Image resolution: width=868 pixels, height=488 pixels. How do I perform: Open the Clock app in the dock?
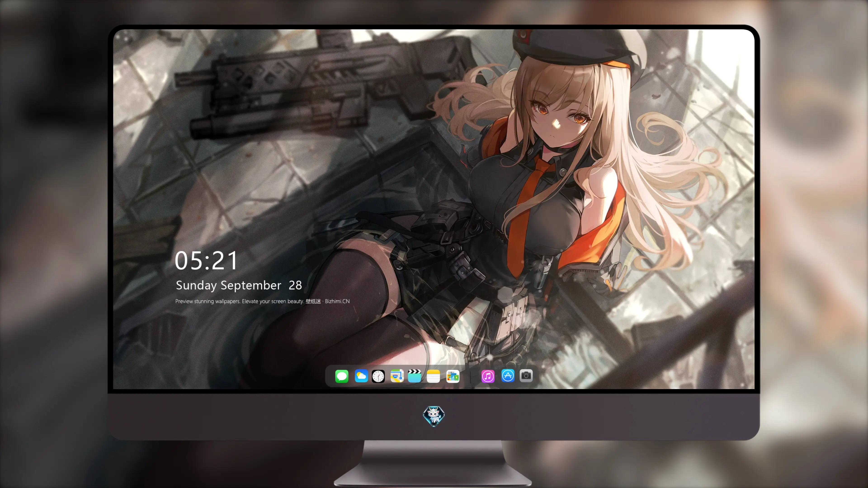[378, 376]
